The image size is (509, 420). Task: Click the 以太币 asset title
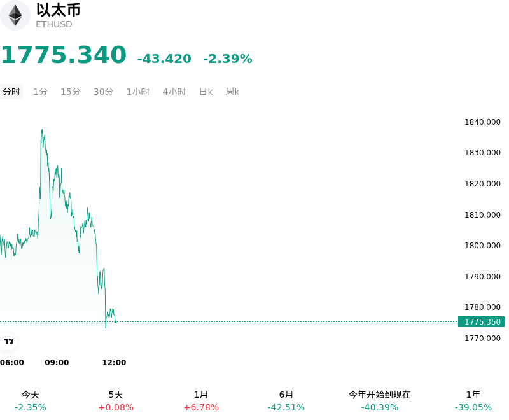click(x=58, y=10)
